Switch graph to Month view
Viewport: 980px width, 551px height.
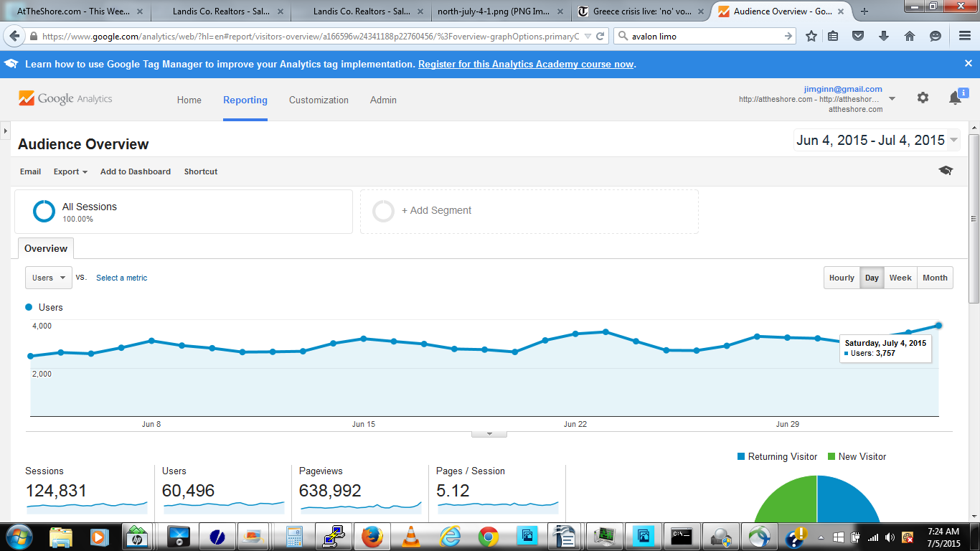(x=935, y=278)
